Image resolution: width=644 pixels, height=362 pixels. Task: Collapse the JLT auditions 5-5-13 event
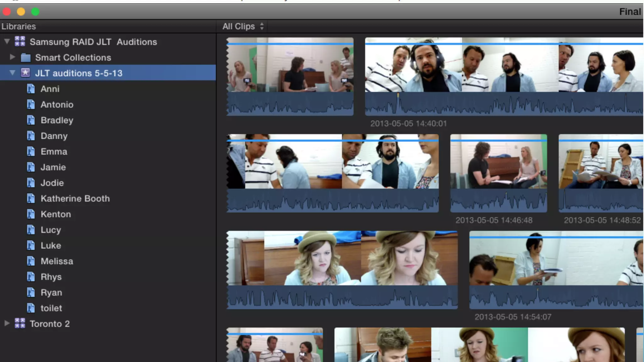coord(12,73)
